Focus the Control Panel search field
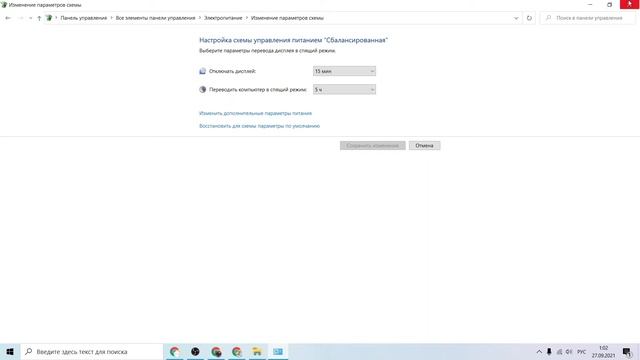Image resolution: width=640 pixels, height=360 pixels. (588, 18)
